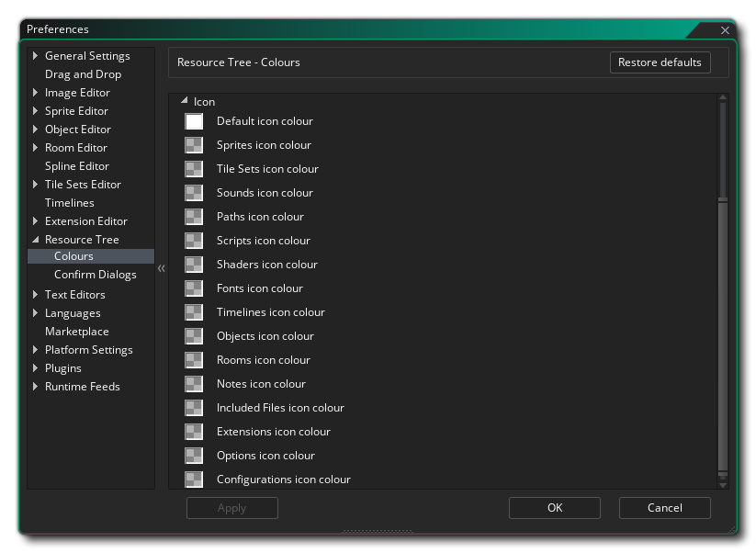
Task: Edit the Extensions icon colour
Action: click(x=194, y=431)
